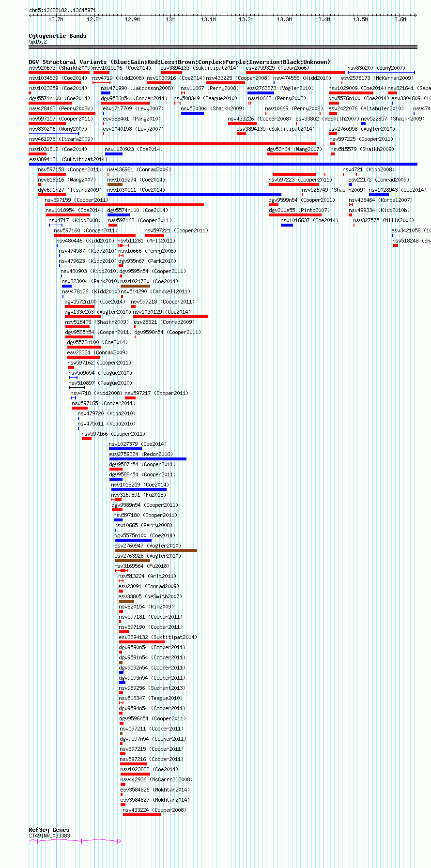Click label nsv461978 (Itsara2009)

(61, 139)
